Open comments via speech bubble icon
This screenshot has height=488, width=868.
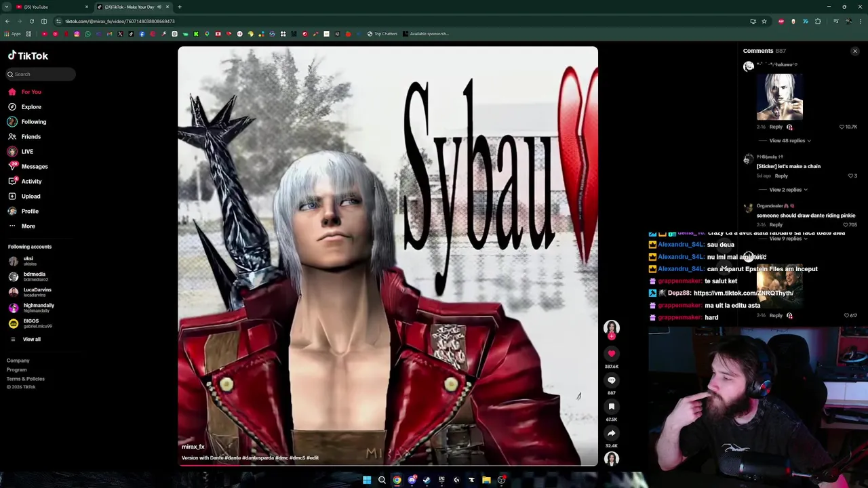coord(612,380)
